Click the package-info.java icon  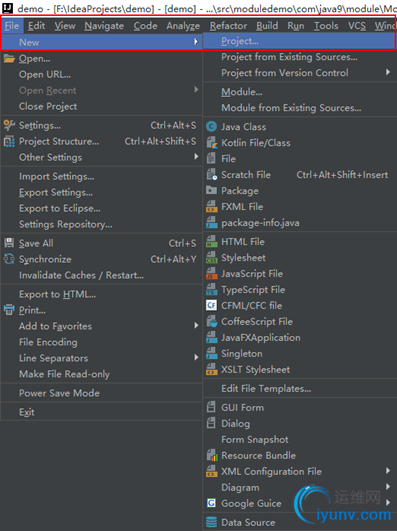coord(212,222)
